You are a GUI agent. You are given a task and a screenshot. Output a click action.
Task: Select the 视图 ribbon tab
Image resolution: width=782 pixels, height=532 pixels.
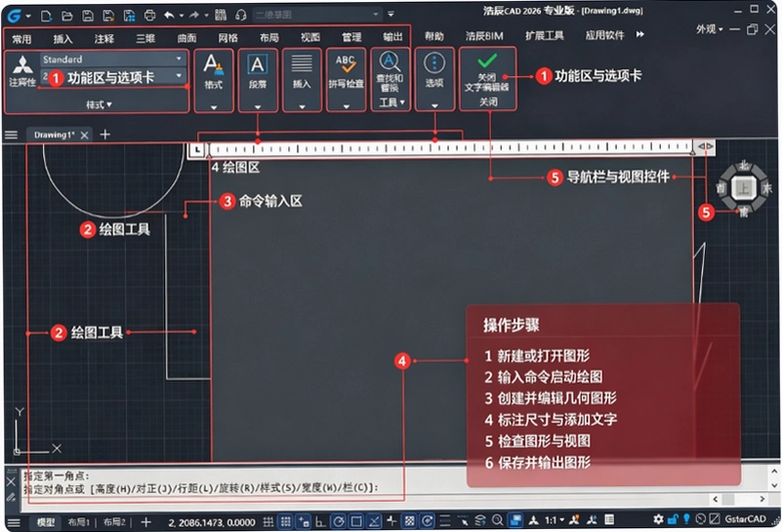[x=310, y=37]
